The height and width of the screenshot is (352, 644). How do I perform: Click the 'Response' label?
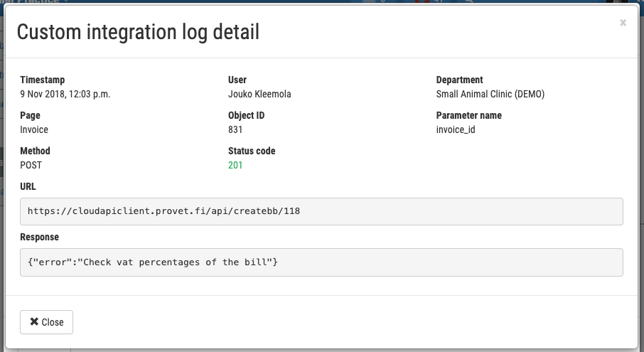(x=39, y=237)
